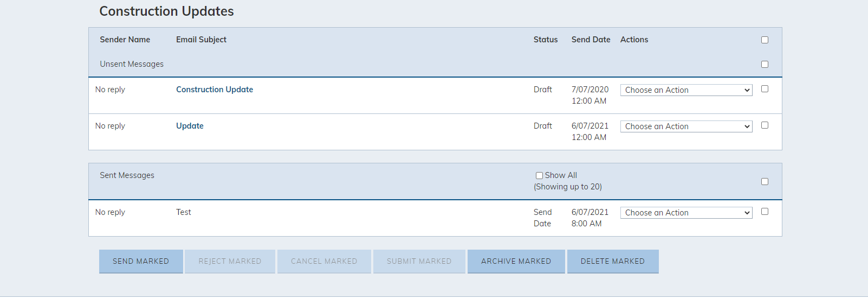Tick the Test message row checkbox

765,211
